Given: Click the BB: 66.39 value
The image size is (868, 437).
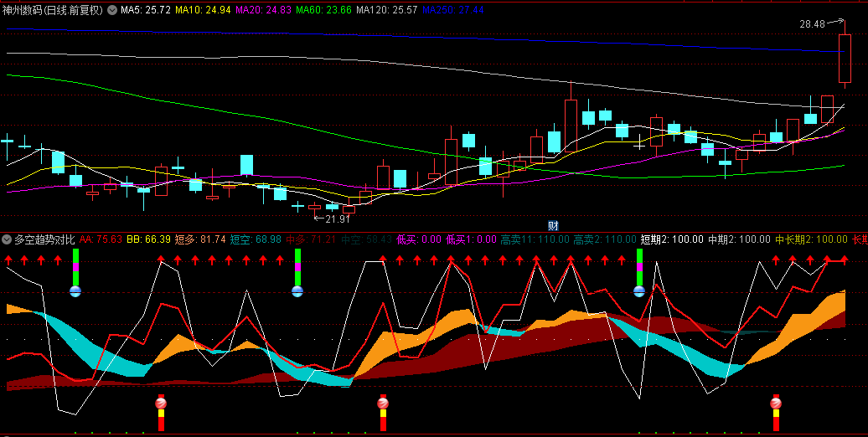Looking at the screenshot, I should 148,239.
